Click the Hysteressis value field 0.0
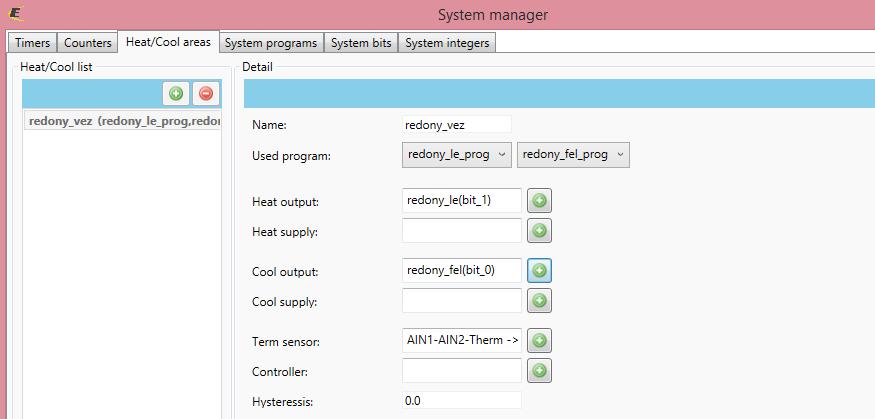This screenshot has width=875, height=419. tap(461, 401)
